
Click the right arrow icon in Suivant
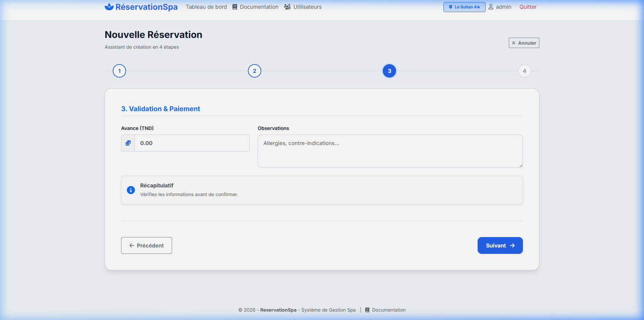pos(512,245)
